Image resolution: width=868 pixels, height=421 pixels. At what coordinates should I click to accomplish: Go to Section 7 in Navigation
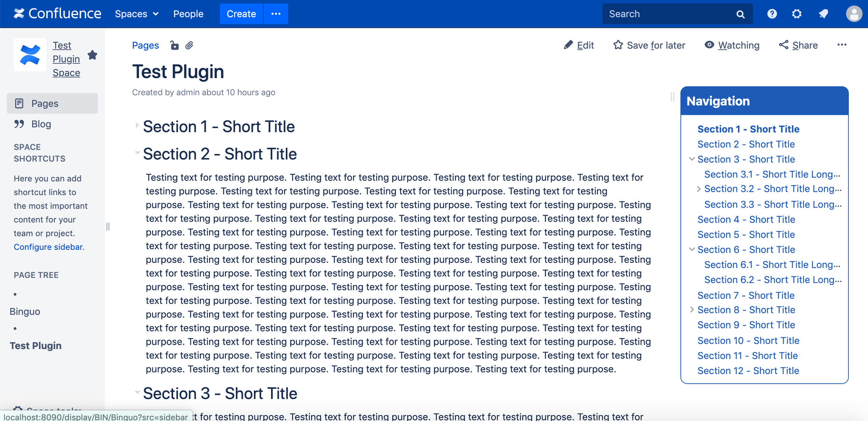746,295
